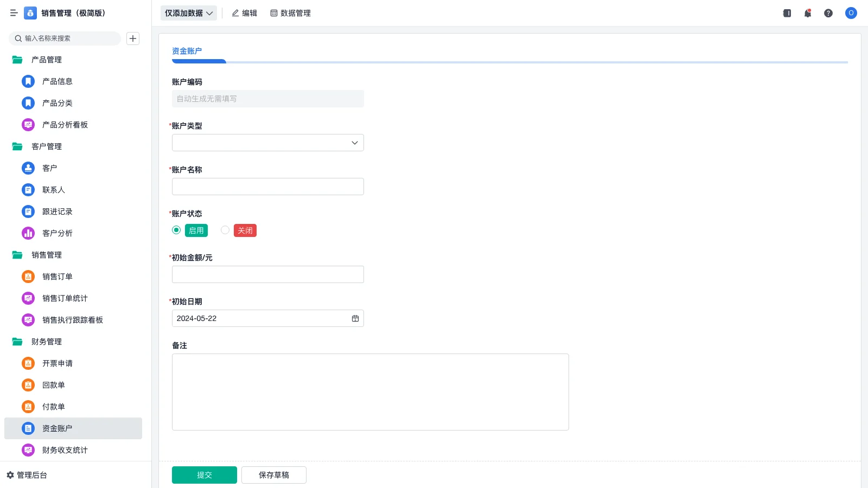The height and width of the screenshot is (488, 868).
Task: Collapse the sidebar with the hamburger icon
Action: coord(14,13)
